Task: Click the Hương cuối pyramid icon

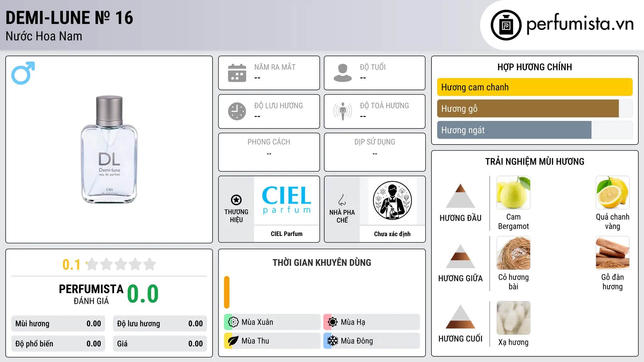Action: pos(460,316)
